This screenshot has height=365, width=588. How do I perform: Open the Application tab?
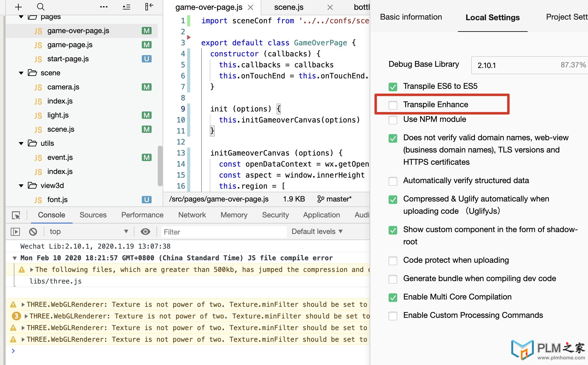pos(322,215)
